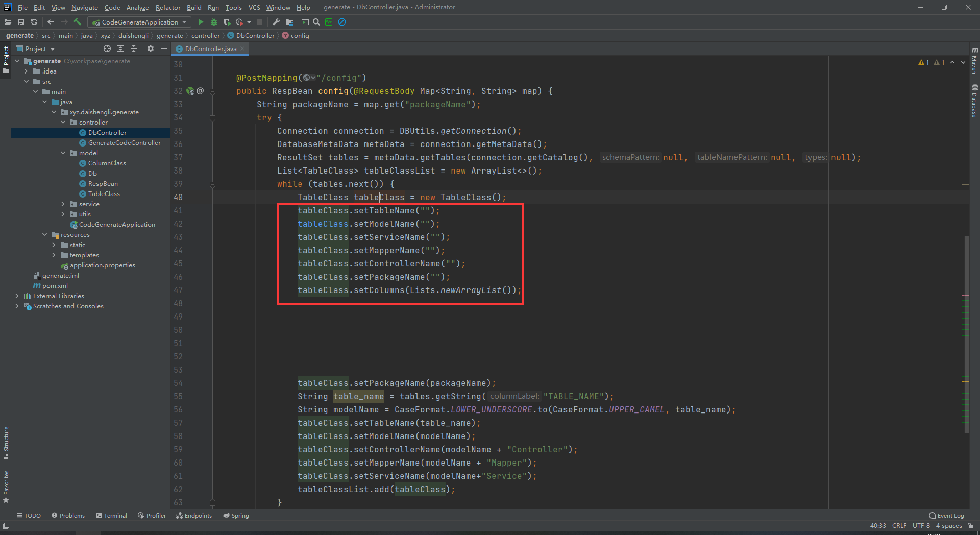Viewport: 980px width, 535px height.
Task: Click the Open folder toolbar icon
Action: (8, 22)
